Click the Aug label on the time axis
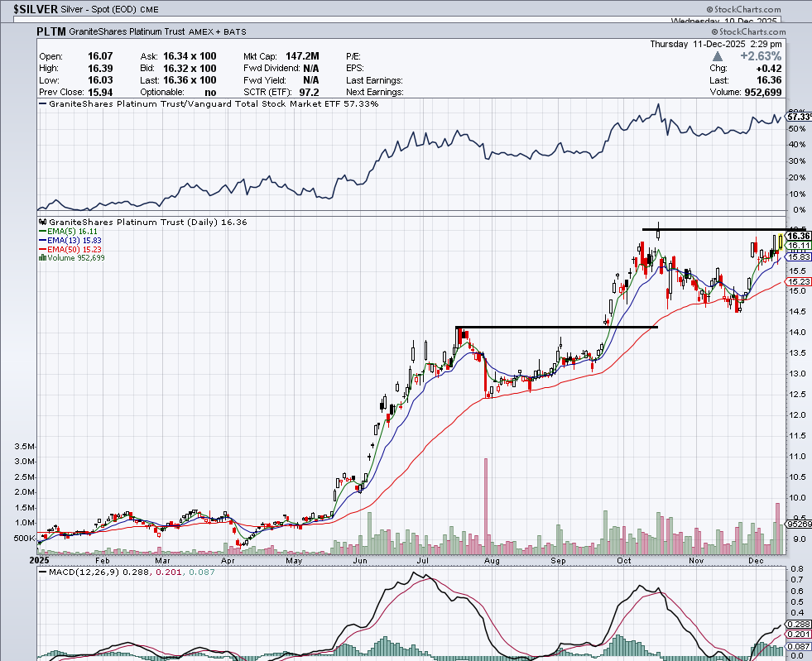 [492, 561]
